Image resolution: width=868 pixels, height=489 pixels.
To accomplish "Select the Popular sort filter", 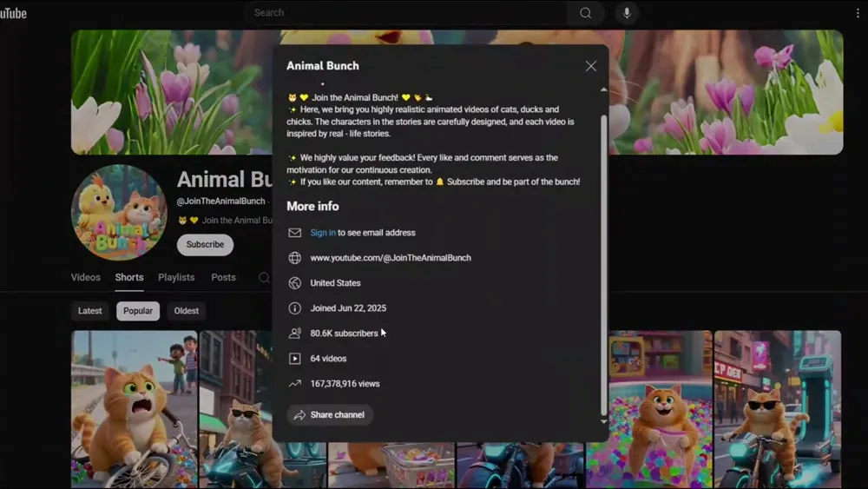I will pyautogui.click(x=138, y=311).
